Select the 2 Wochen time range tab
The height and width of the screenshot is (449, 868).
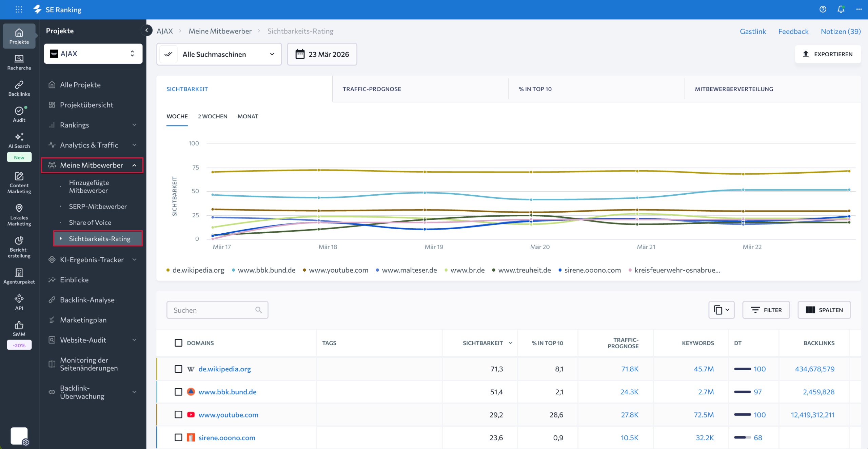click(213, 116)
